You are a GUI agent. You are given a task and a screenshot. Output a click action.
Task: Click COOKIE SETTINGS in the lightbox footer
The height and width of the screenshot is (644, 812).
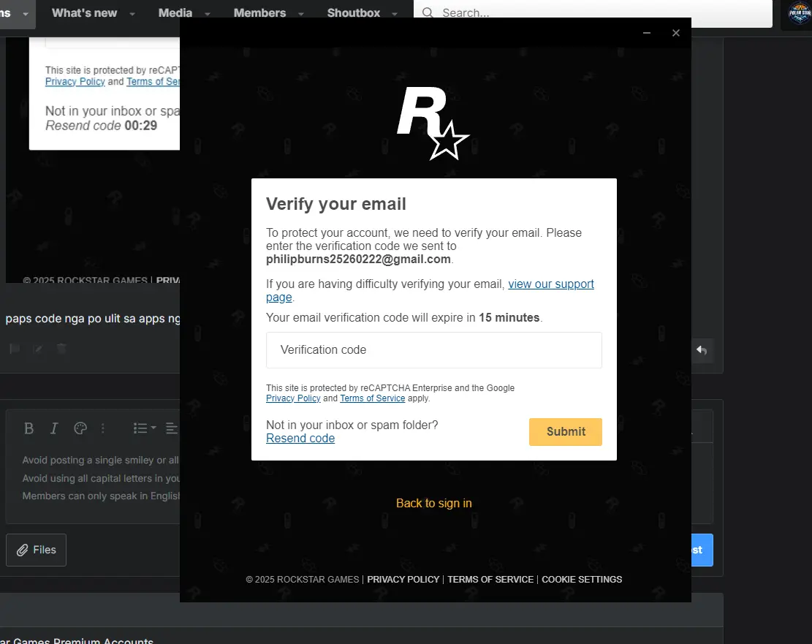582,579
